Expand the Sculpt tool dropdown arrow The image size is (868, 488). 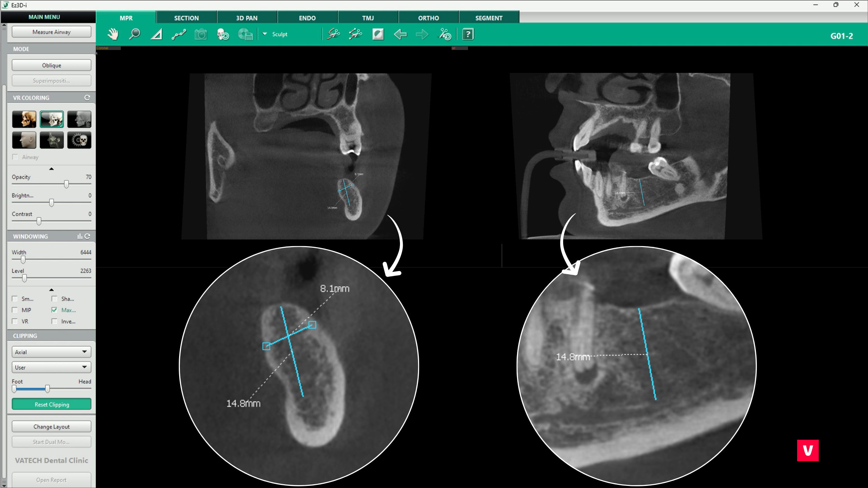265,34
